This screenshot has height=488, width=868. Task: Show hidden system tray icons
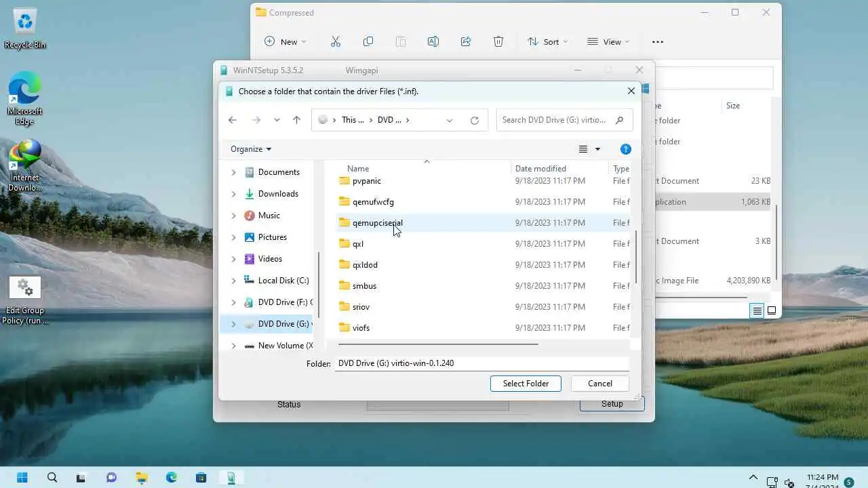coord(753,477)
